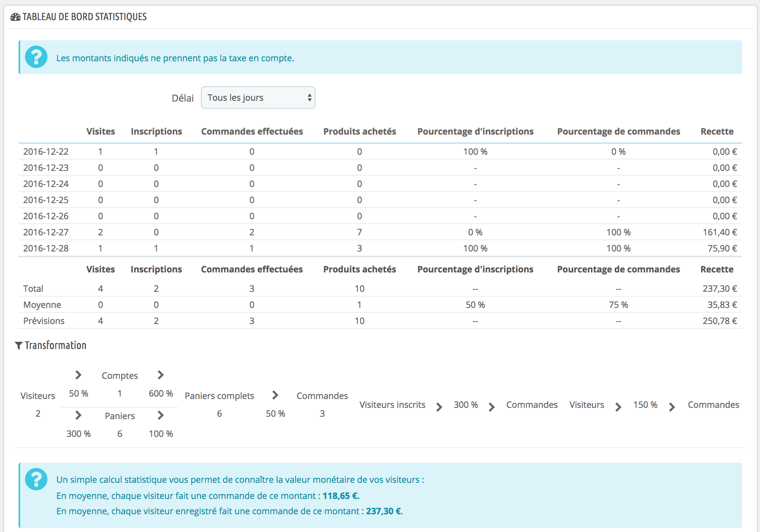
Task: Select the Visites column header
Action: [100, 131]
